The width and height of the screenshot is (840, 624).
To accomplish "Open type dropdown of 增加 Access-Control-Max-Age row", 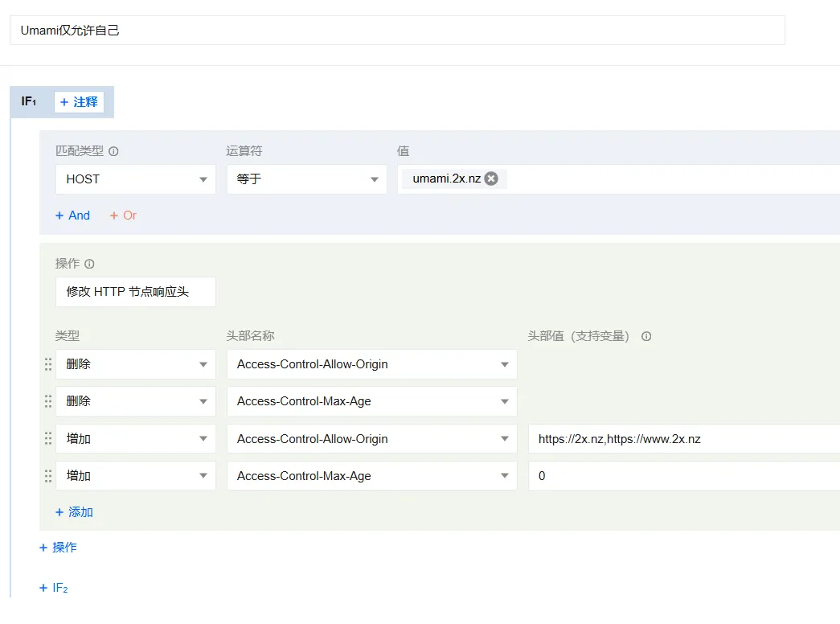I will coord(135,476).
